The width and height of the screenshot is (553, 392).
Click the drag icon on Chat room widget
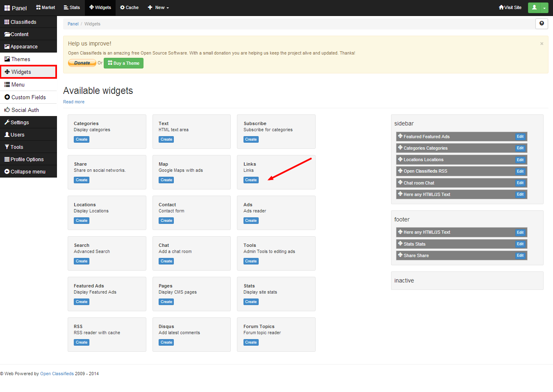[400, 182]
